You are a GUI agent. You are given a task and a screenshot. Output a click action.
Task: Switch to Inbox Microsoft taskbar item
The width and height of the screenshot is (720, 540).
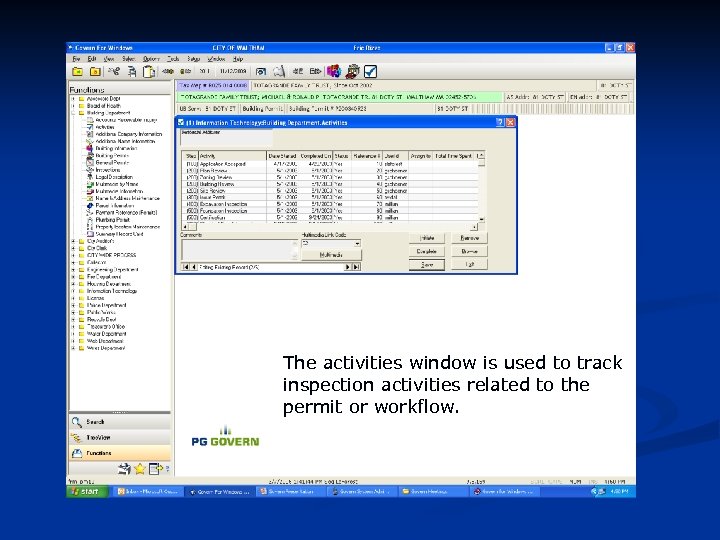(148, 491)
